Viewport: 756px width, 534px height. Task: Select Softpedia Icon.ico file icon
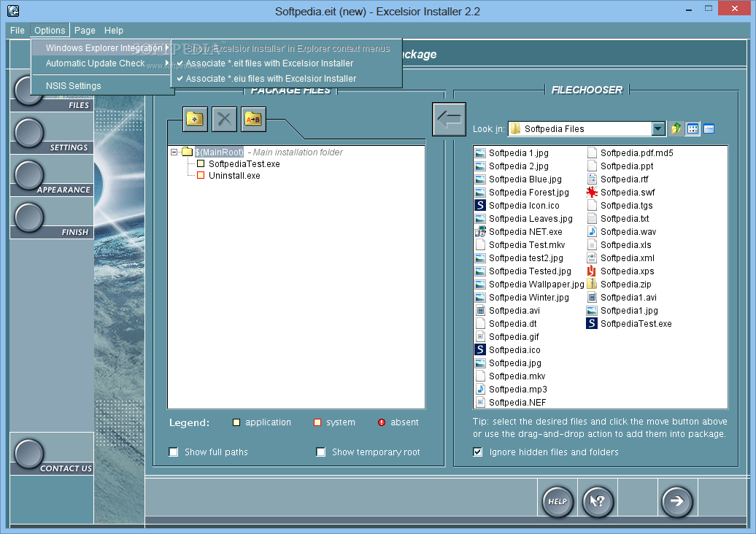[x=480, y=205]
